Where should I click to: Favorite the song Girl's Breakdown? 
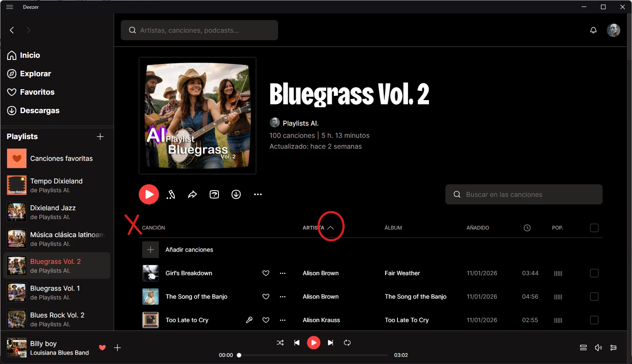click(x=266, y=273)
